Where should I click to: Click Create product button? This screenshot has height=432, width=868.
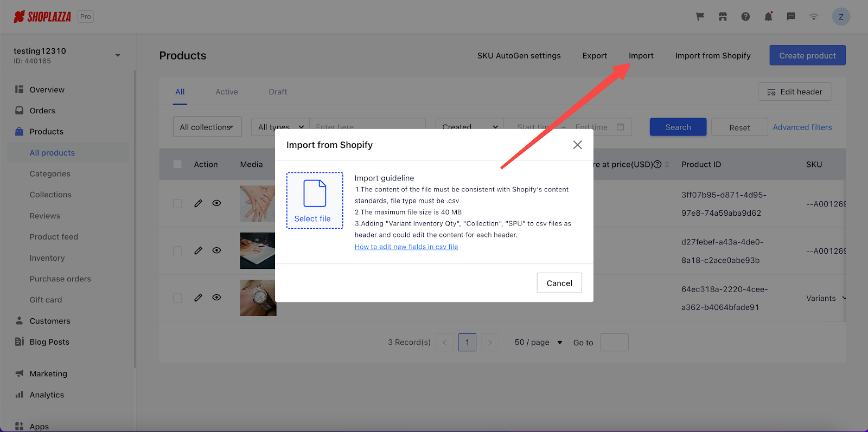807,55
